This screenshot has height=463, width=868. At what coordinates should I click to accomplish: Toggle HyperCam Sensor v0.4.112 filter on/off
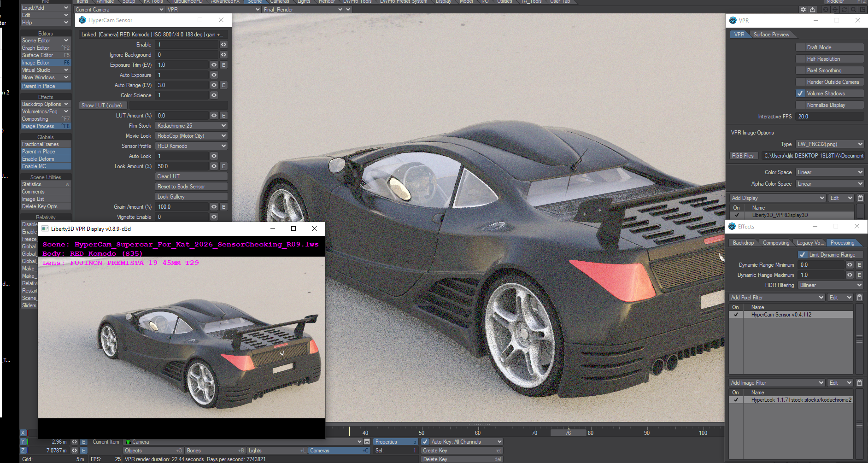click(736, 315)
